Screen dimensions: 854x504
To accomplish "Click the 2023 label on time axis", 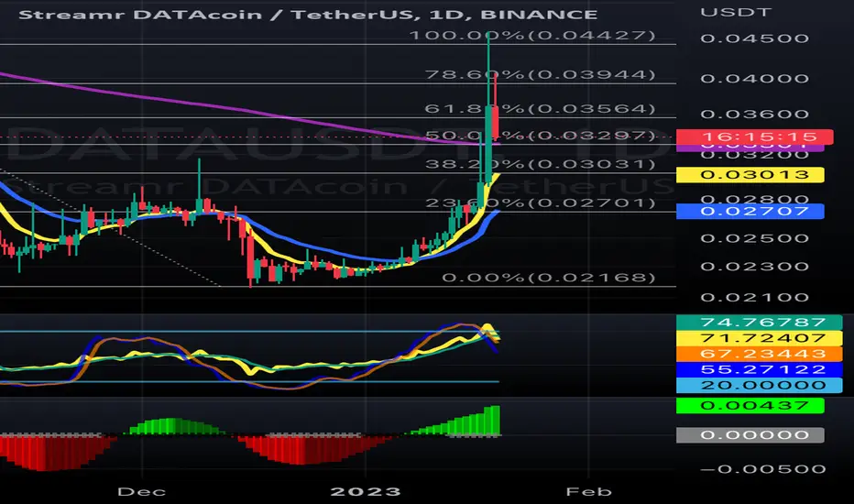I will pos(366,492).
